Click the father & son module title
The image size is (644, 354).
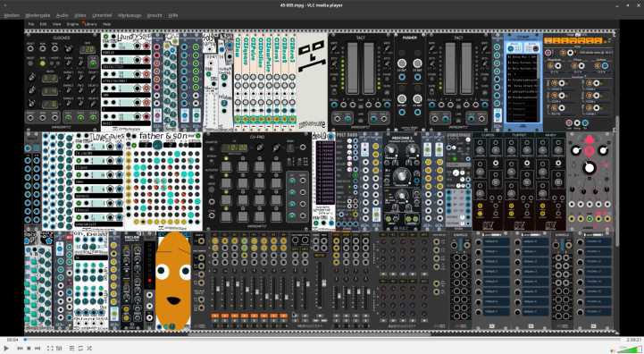163,136
